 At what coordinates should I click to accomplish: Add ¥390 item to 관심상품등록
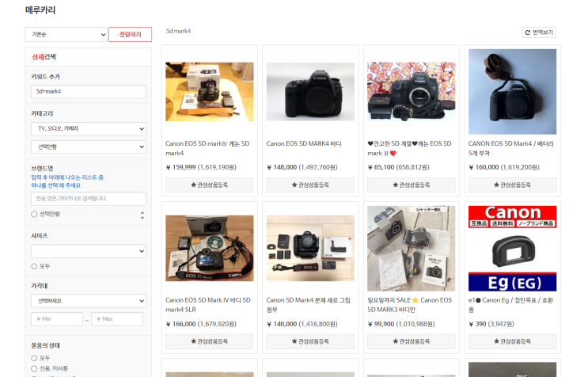[512, 341]
